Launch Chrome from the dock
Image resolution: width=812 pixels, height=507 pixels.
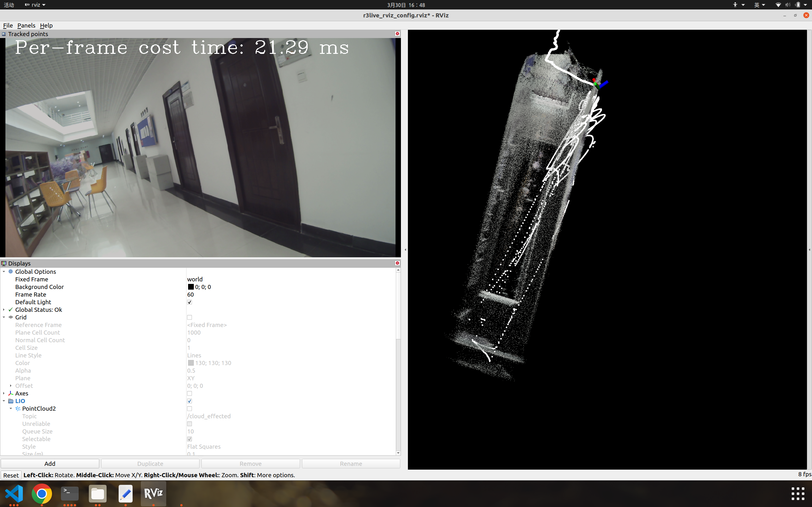[41, 494]
